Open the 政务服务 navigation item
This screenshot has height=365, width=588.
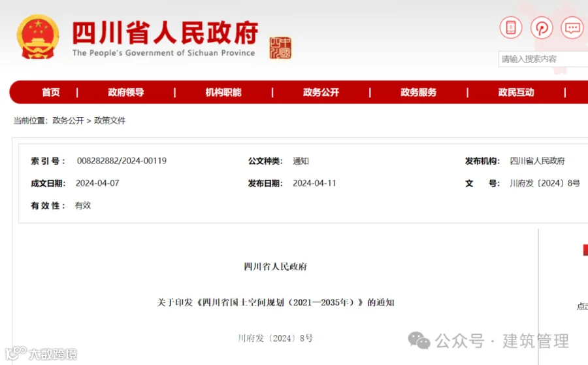(x=418, y=92)
